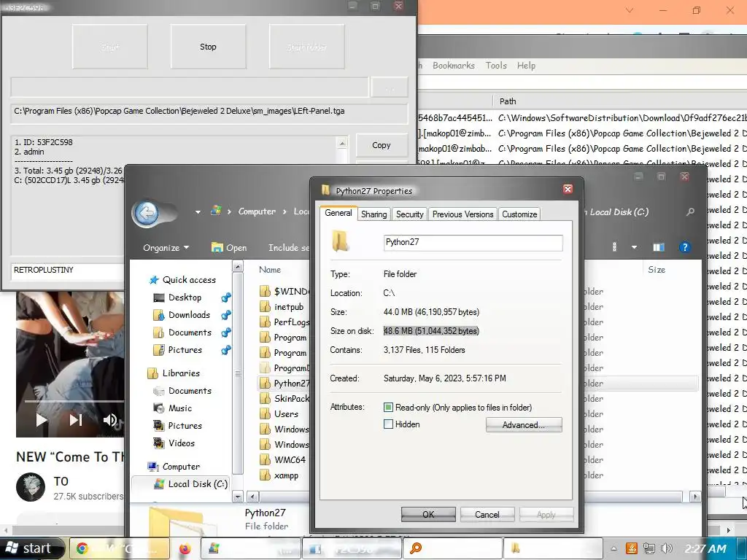Click the Python27 folder name field
Screen dimensions: 747x560
473,242
